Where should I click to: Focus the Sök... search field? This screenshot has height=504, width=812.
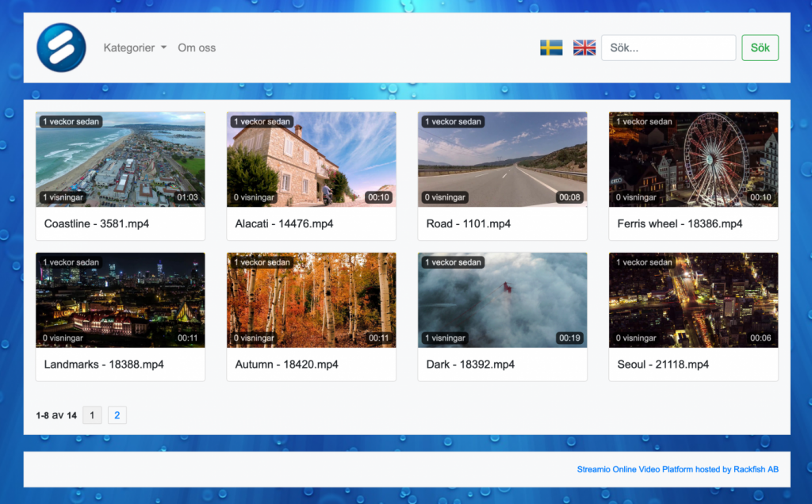[x=668, y=48]
